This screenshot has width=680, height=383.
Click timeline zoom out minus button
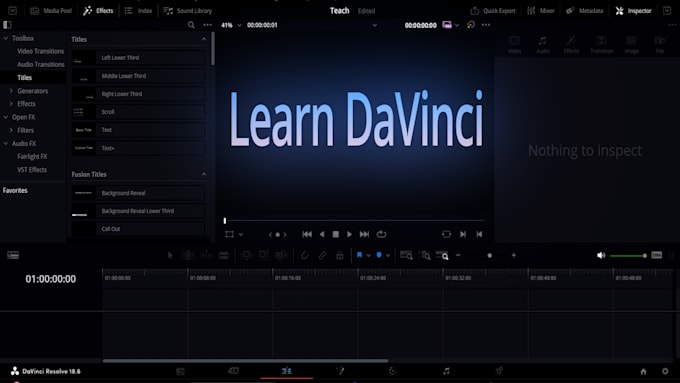[458, 255]
